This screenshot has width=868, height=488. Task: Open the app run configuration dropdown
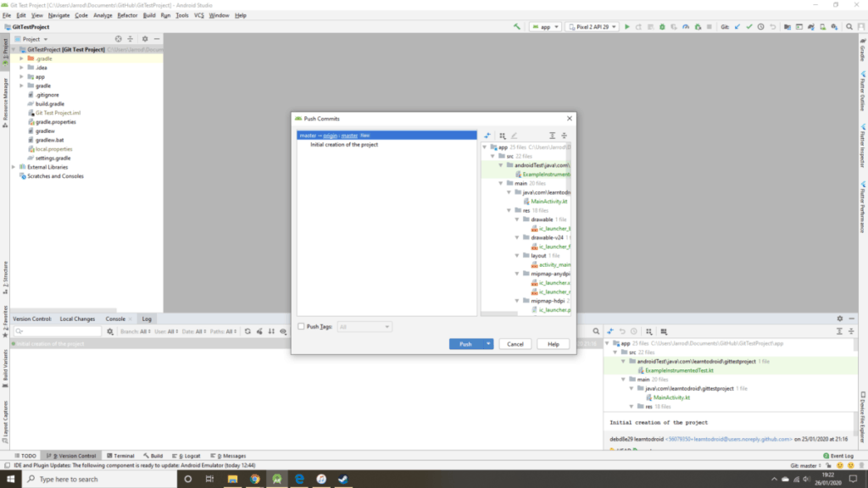pyautogui.click(x=544, y=27)
